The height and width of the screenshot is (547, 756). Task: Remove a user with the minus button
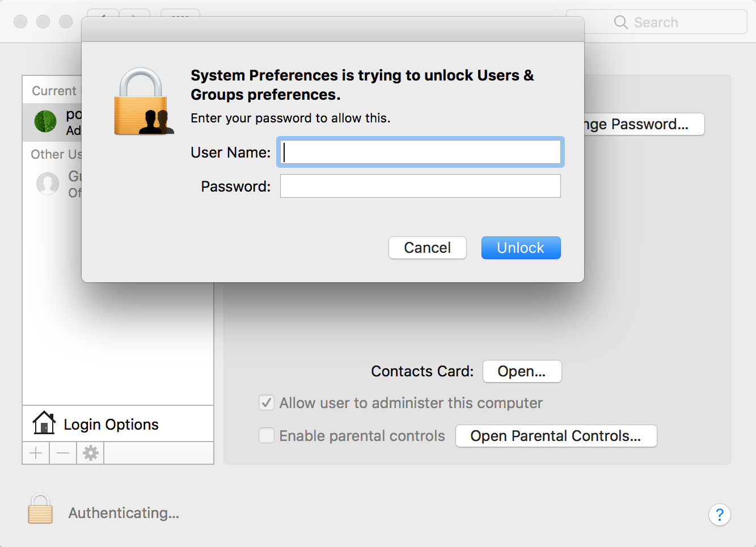pyautogui.click(x=63, y=453)
